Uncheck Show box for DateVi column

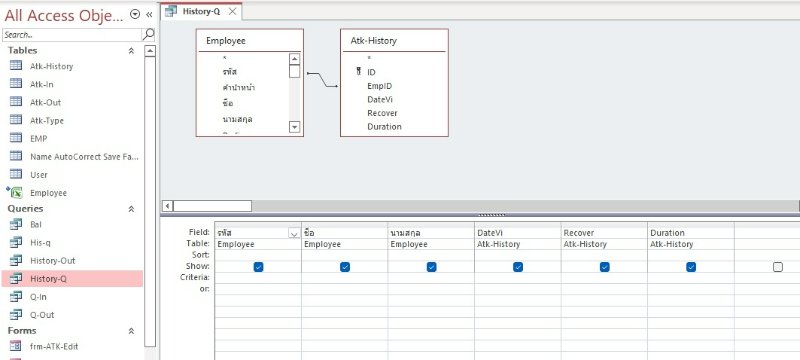518,267
